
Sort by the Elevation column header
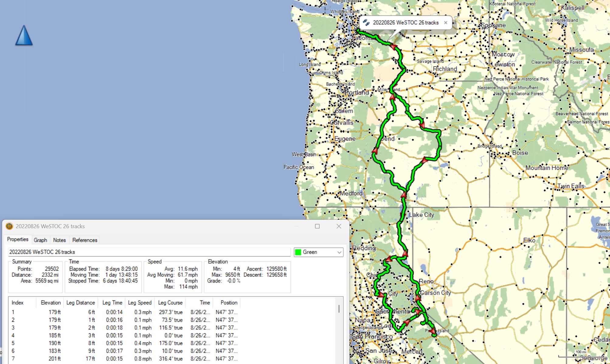pos(50,303)
